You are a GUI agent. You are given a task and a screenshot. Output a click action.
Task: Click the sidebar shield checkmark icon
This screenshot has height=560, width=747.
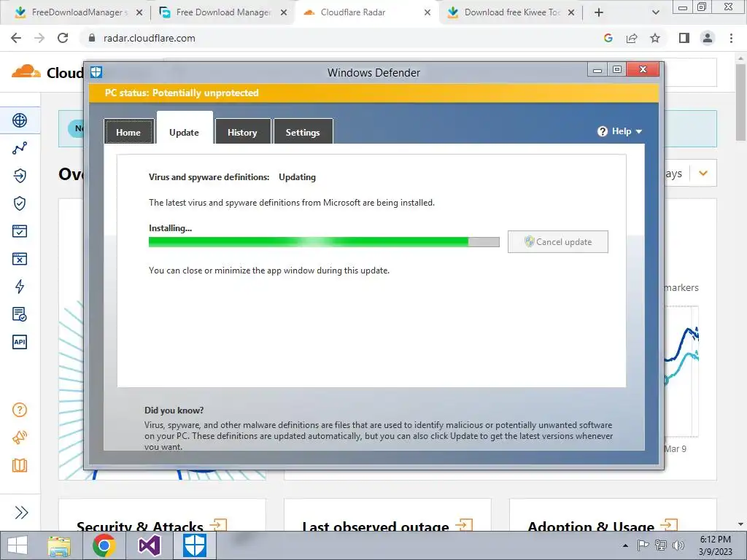click(x=20, y=203)
